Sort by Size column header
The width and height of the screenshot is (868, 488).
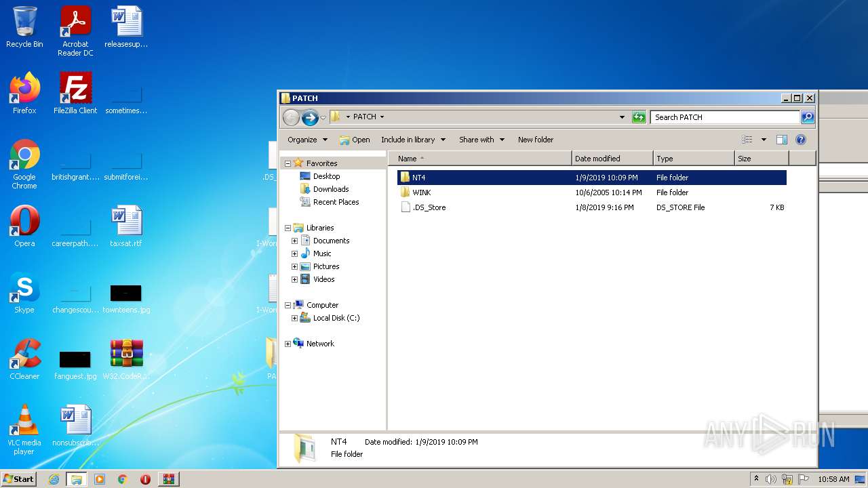762,159
